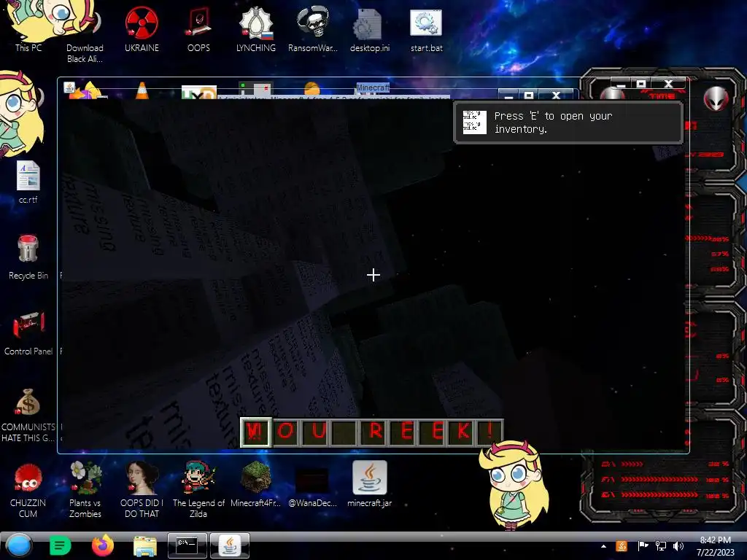Select the UKRAINE radiation icon
This screenshot has height=560, width=747.
coord(142,28)
